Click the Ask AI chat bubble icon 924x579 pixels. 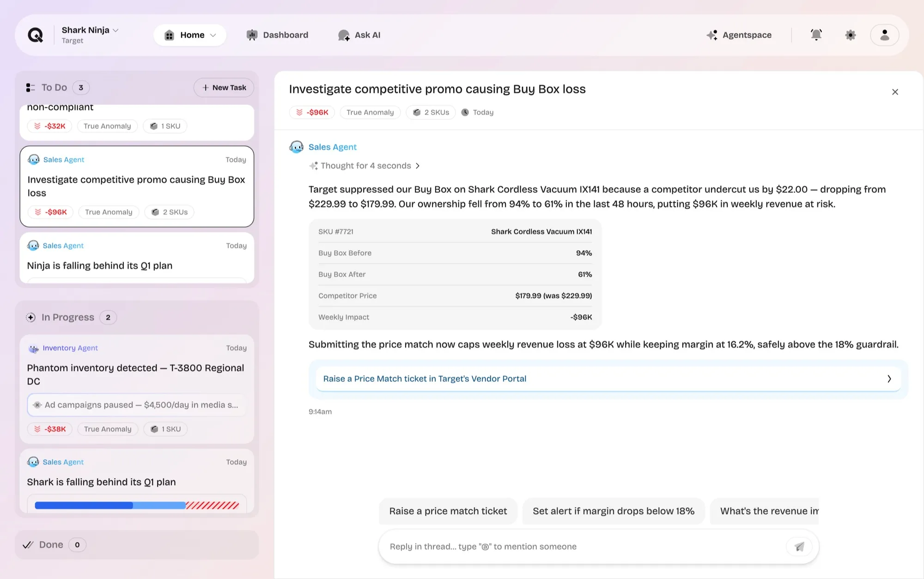coord(343,35)
